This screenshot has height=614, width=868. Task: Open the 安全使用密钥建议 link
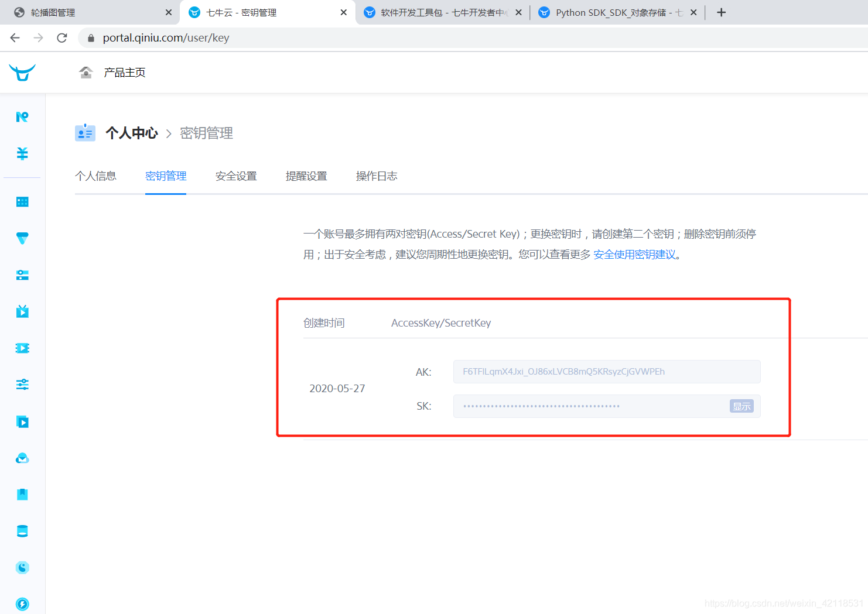(x=634, y=255)
